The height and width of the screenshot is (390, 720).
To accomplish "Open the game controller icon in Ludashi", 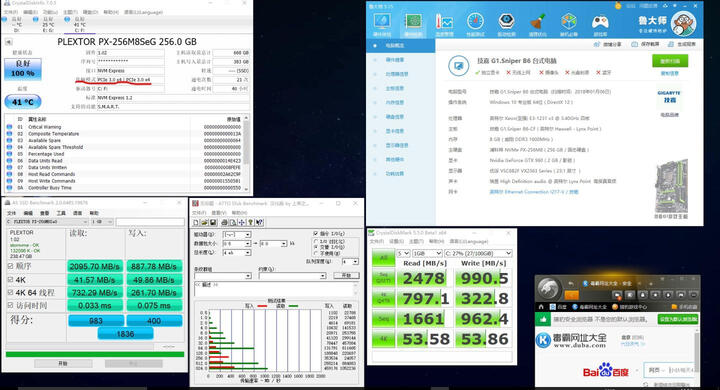I will (600, 21).
